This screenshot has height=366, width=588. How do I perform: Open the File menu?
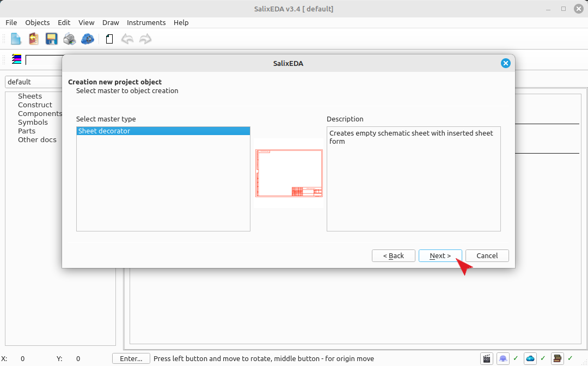pos(11,22)
